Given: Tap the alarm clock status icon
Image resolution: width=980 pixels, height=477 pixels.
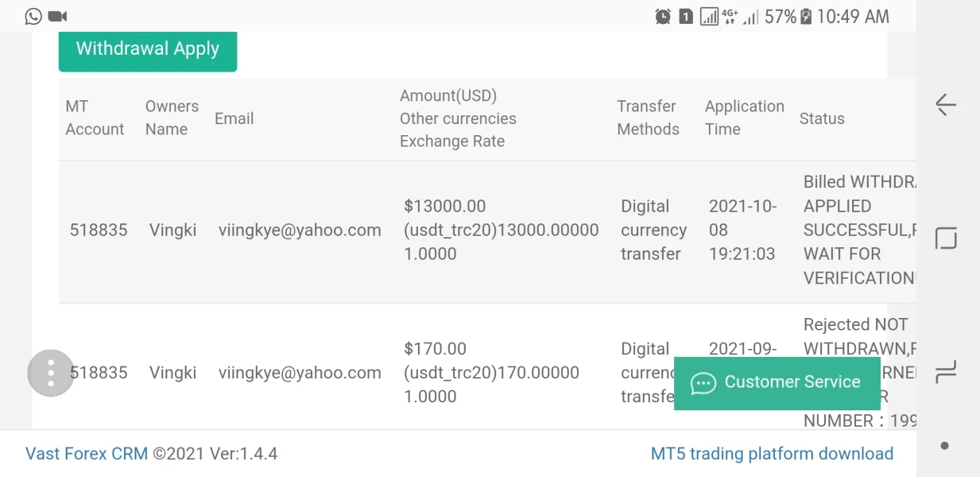Looking at the screenshot, I should tap(663, 16).
